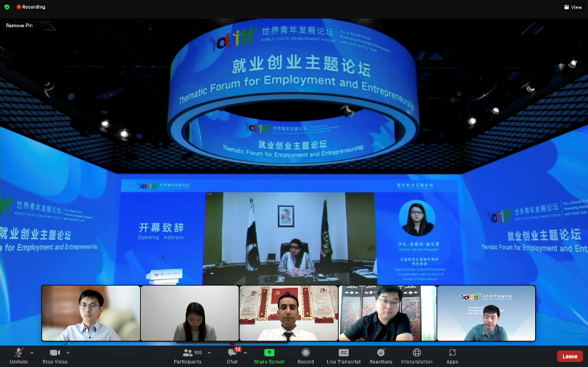Open the Chat panel
The height and width of the screenshot is (367, 588).
pyautogui.click(x=232, y=356)
